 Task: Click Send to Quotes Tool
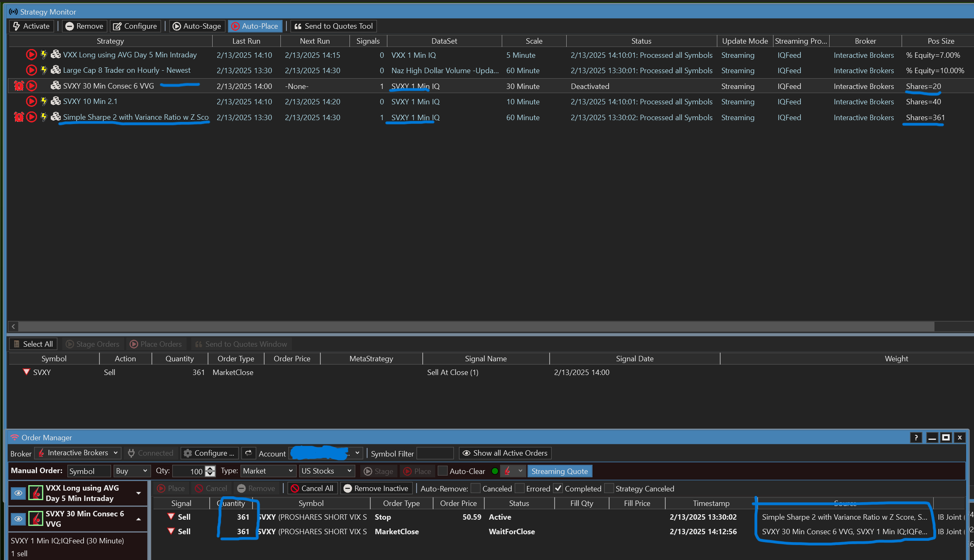[x=334, y=26]
